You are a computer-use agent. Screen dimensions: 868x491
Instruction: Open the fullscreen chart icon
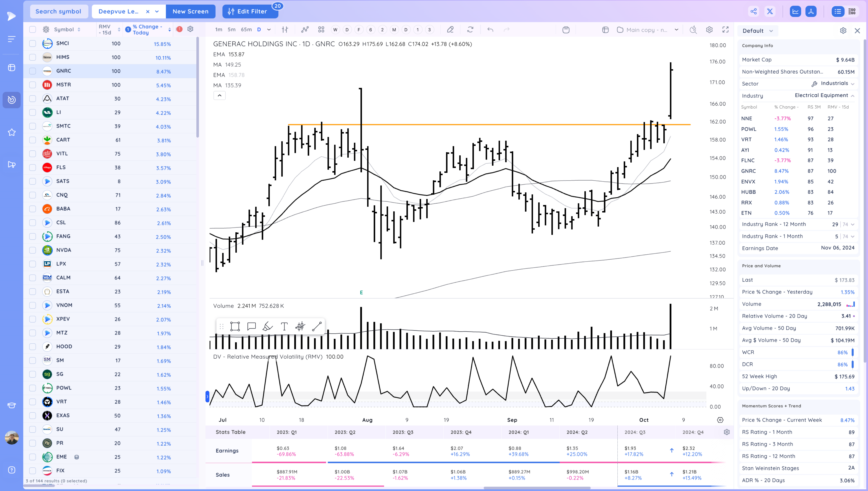tap(725, 30)
